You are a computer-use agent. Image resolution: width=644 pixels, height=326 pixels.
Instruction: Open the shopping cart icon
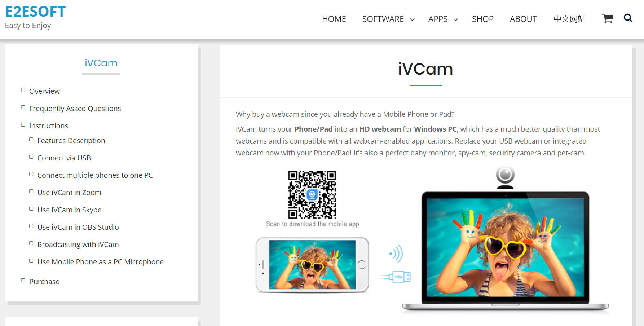coord(608,18)
